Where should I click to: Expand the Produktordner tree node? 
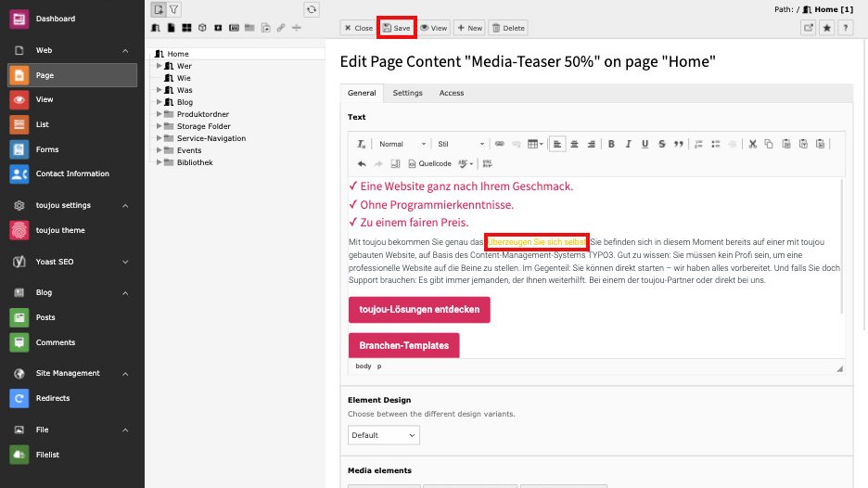(x=159, y=114)
